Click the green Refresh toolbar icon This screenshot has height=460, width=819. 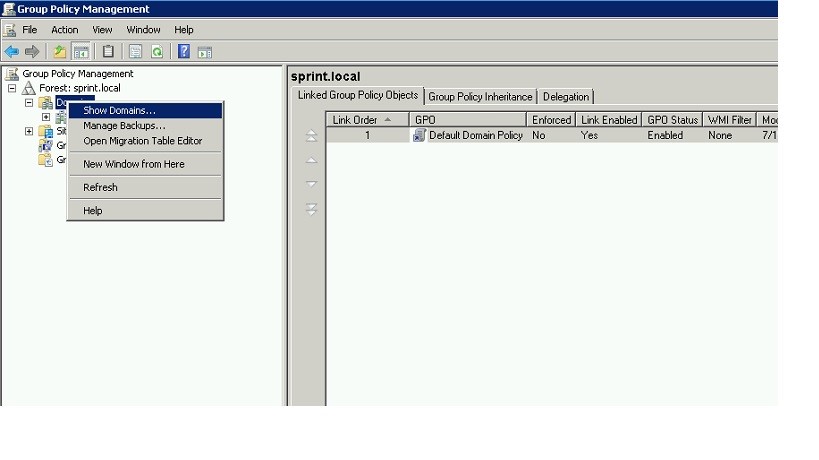[x=157, y=51]
